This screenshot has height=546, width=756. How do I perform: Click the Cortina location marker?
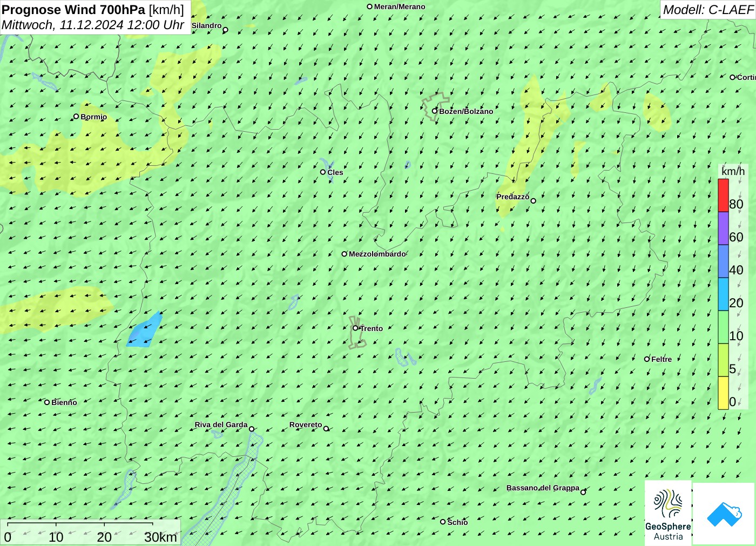tap(733, 78)
